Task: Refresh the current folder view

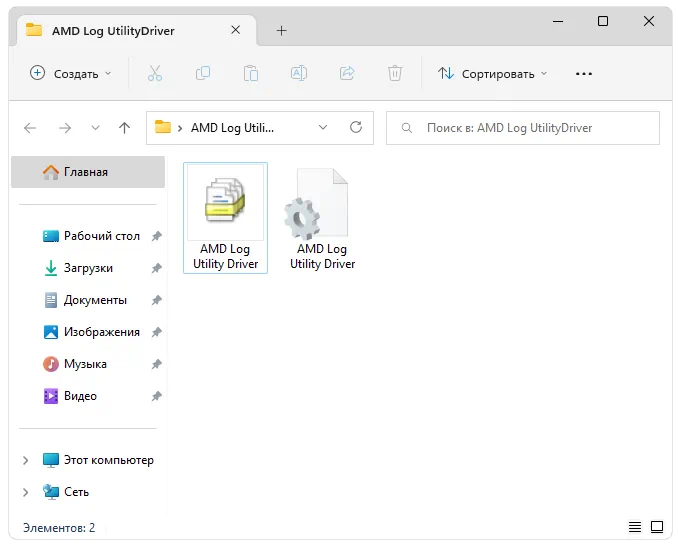Action: click(356, 127)
